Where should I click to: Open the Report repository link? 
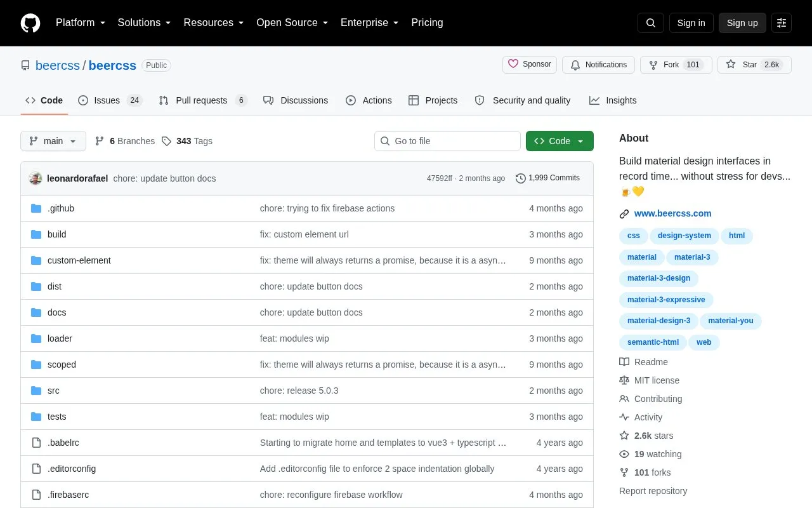[653, 491]
